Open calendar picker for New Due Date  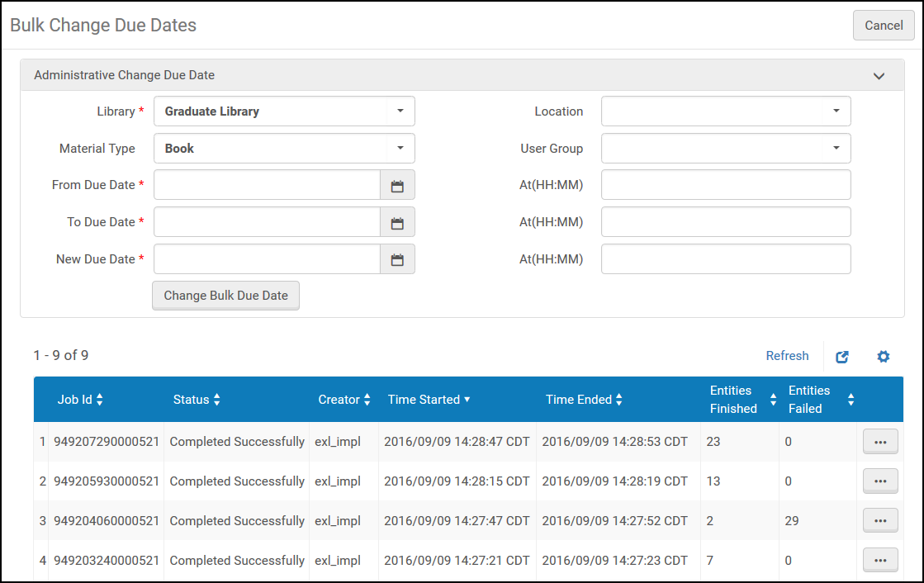point(397,259)
